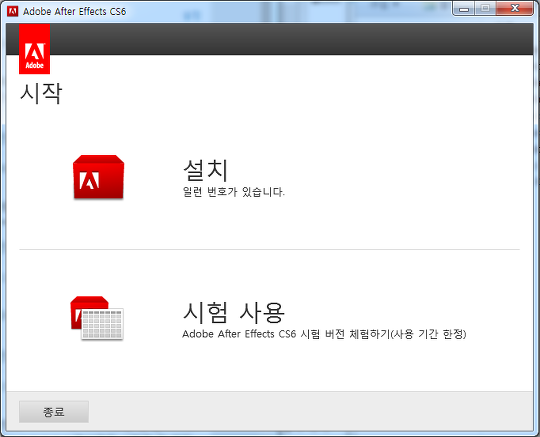Image resolution: width=540 pixels, height=437 pixels.
Task: Click the disabled maximize button
Action: point(485,8)
